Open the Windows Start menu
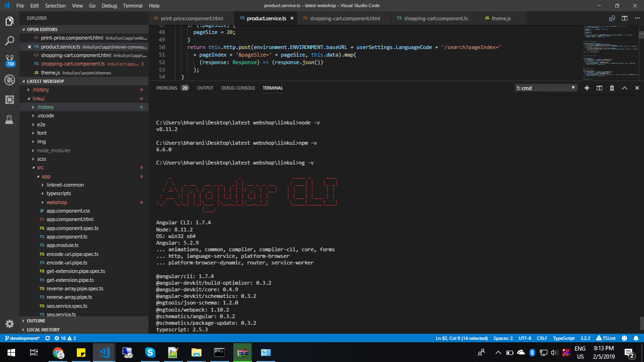 coord(11,352)
